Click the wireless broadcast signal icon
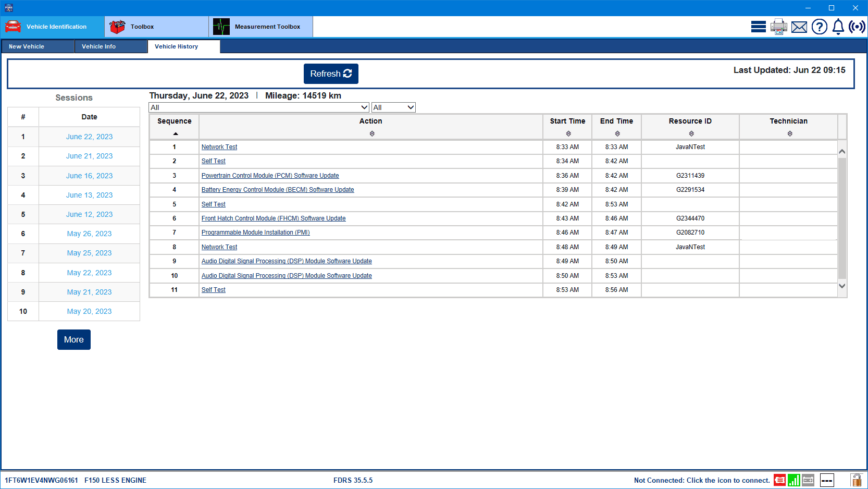868x489 pixels. [x=857, y=27]
